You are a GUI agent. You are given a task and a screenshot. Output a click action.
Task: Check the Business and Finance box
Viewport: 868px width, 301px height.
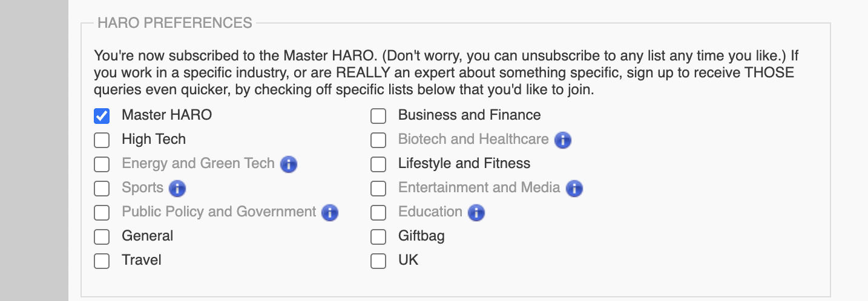click(x=378, y=116)
